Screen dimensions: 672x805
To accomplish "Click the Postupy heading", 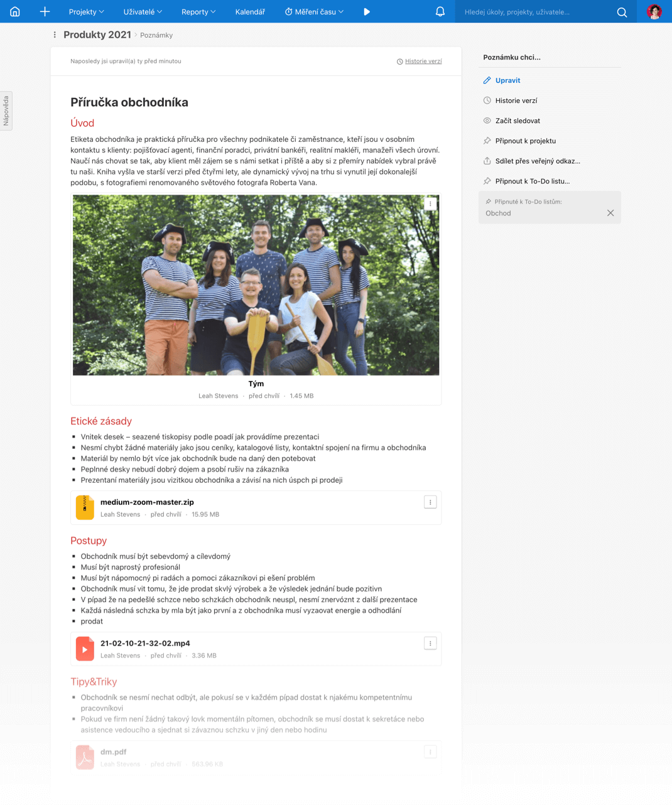I will pyautogui.click(x=89, y=541).
